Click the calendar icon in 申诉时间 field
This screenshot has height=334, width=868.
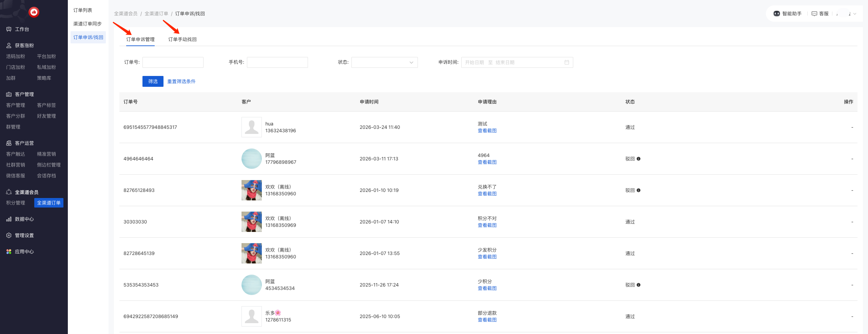(x=566, y=62)
